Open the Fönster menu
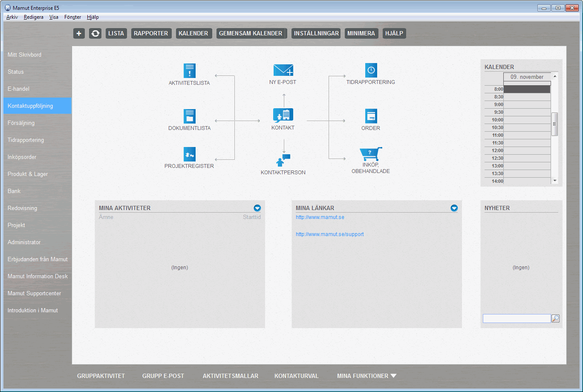Screen dimensions: 583x392 click(x=72, y=17)
